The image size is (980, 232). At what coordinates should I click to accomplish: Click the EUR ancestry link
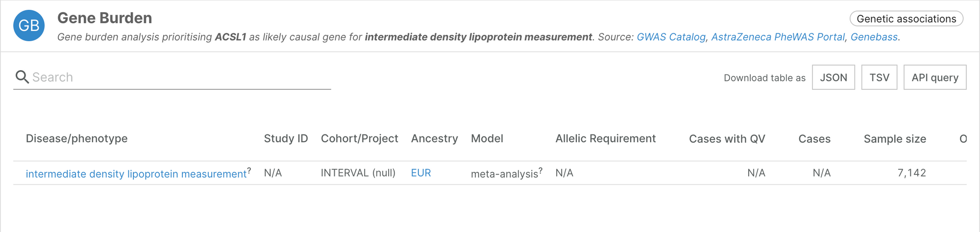click(421, 173)
